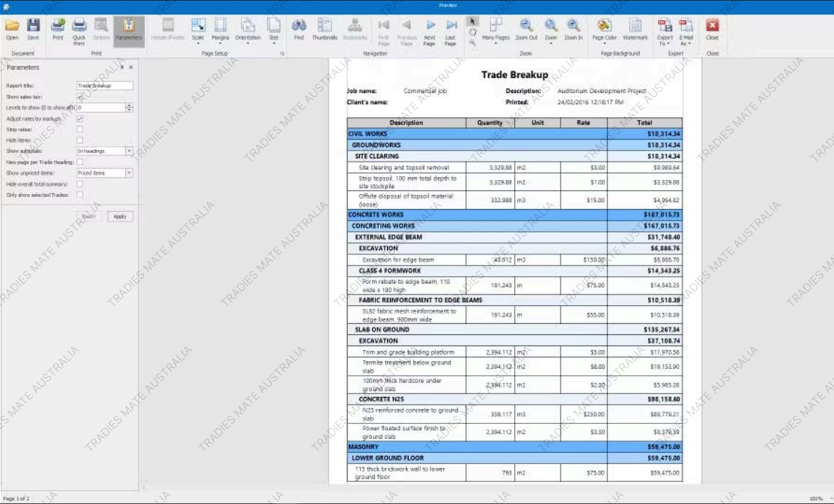The image size is (834, 504).
Task: Click the Report title text field
Action: click(105, 86)
